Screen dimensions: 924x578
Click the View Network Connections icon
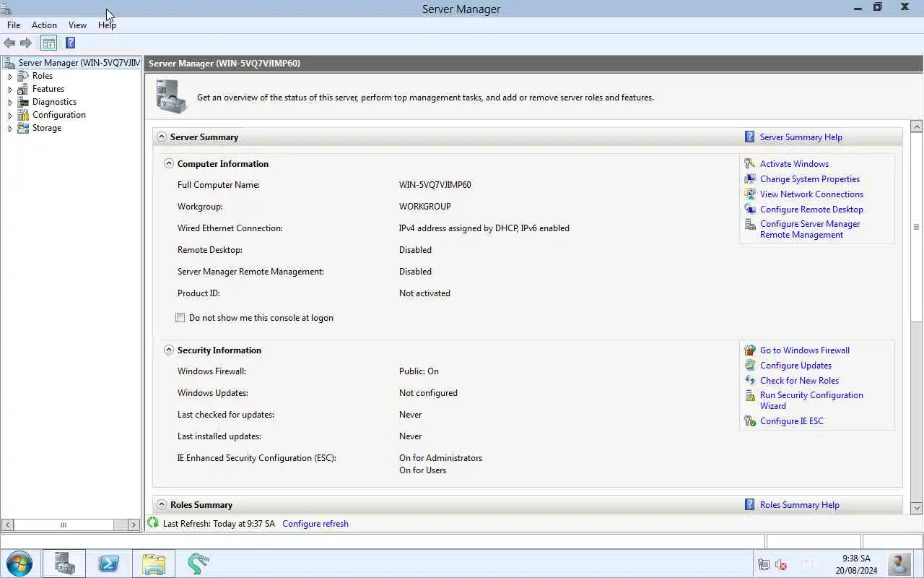(750, 194)
